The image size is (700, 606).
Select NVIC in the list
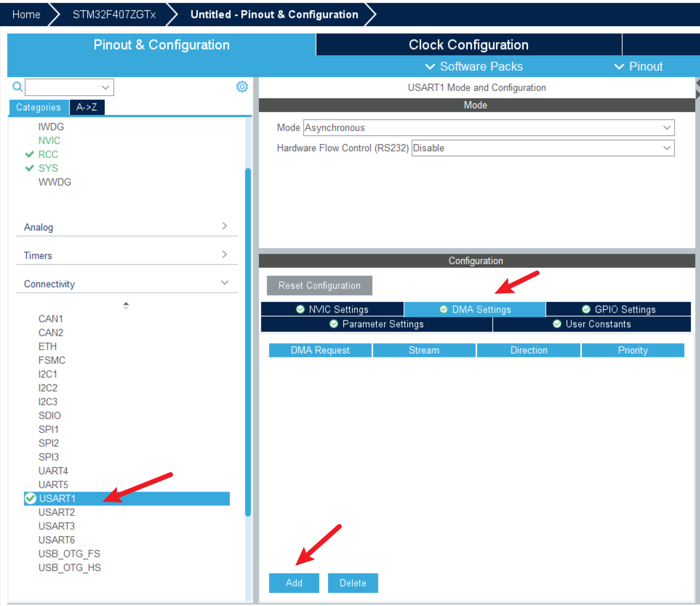[x=49, y=141]
